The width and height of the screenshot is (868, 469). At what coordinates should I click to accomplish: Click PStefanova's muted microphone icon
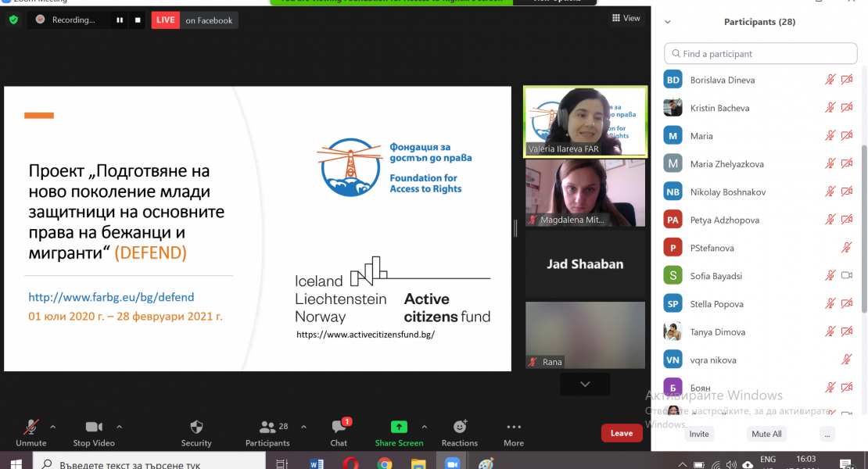click(846, 248)
